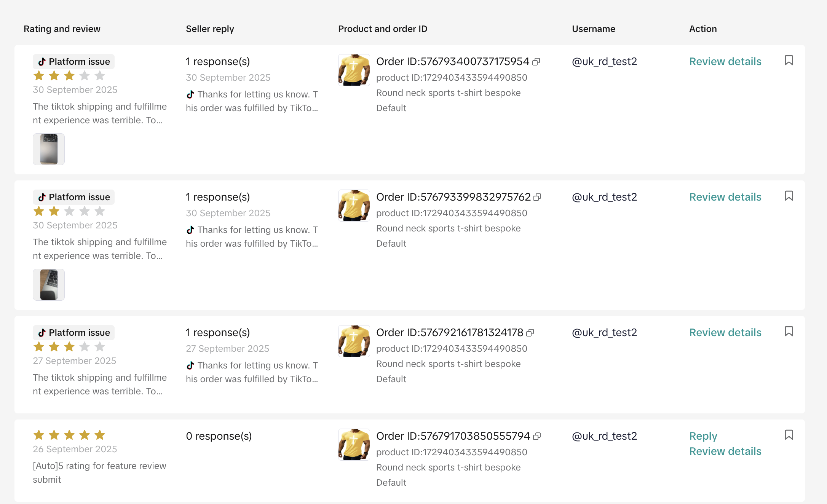Copy order ID ending in 175954
Image resolution: width=827 pixels, height=504 pixels.
[x=536, y=62]
